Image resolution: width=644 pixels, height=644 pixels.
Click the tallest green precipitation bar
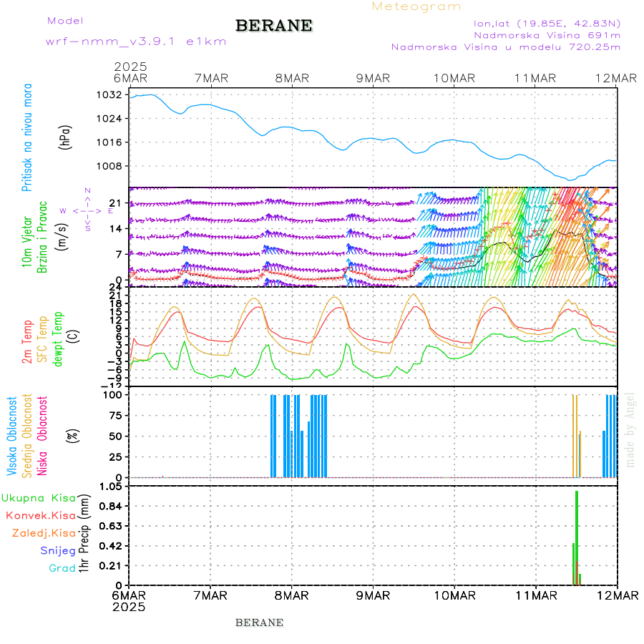[x=577, y=538]
